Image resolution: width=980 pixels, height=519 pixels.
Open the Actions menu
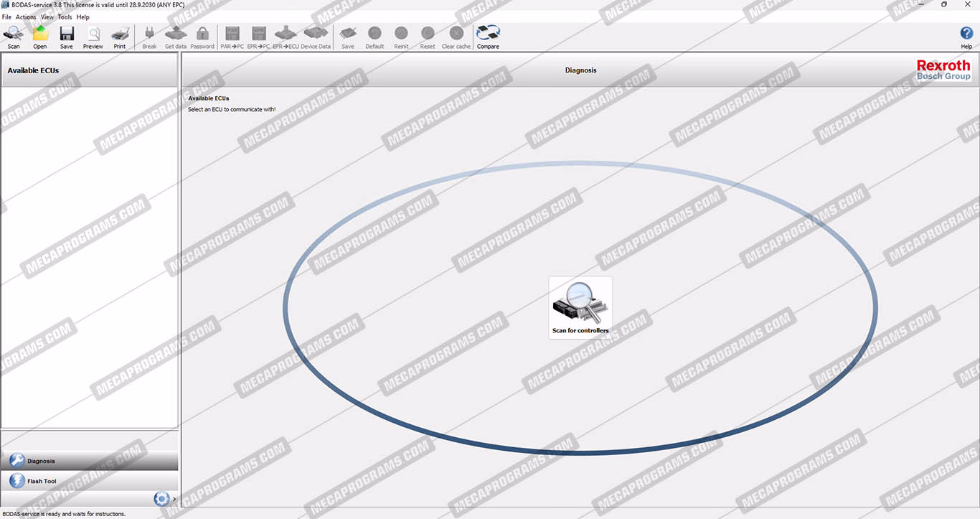[26, 17]
